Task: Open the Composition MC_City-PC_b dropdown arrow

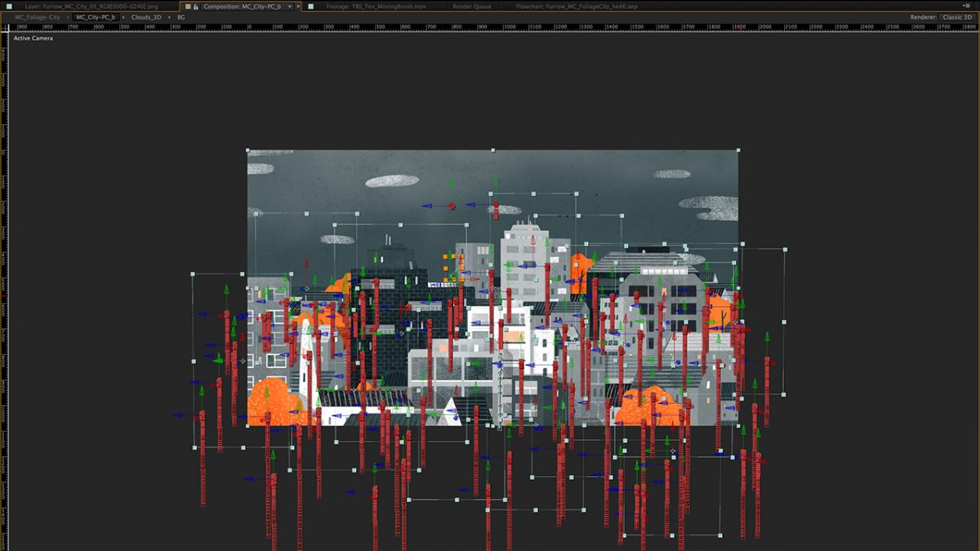Action: click(289, 7)
